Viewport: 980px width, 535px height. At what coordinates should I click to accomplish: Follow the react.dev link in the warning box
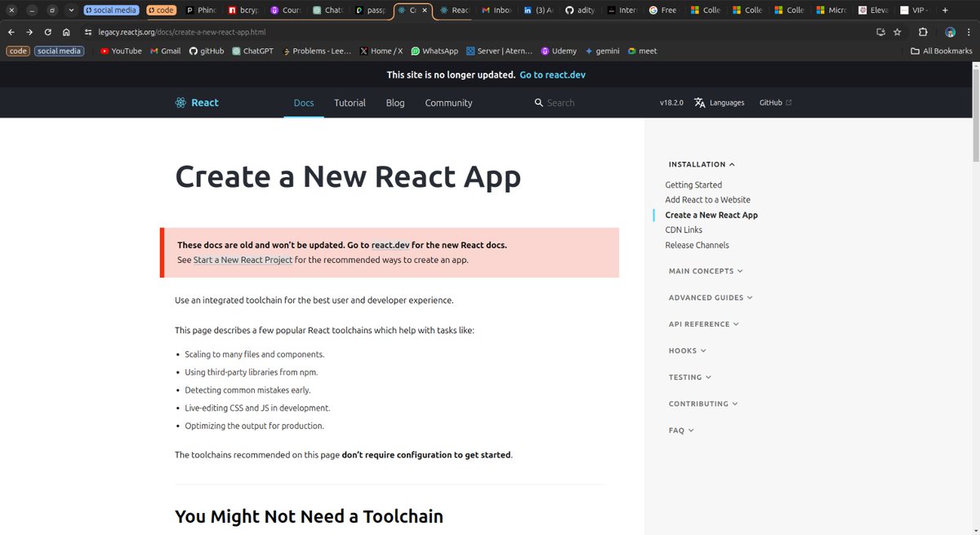[x=390, y=245]
